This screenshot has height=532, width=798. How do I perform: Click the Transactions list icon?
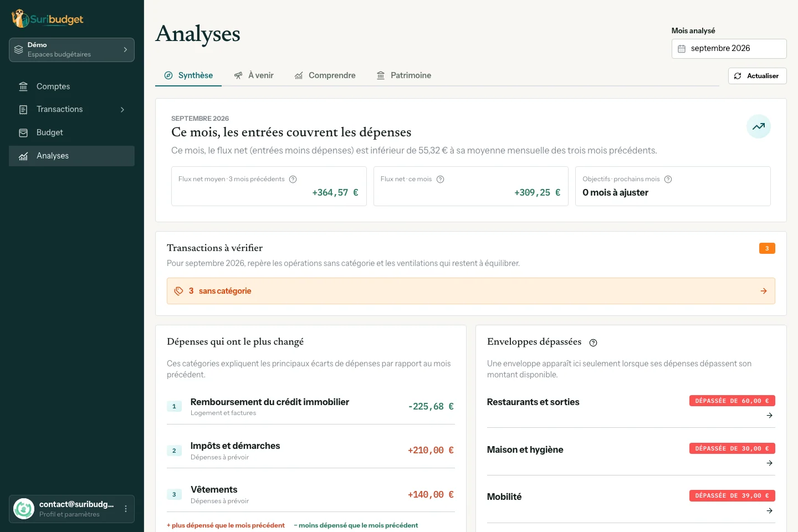23,110
